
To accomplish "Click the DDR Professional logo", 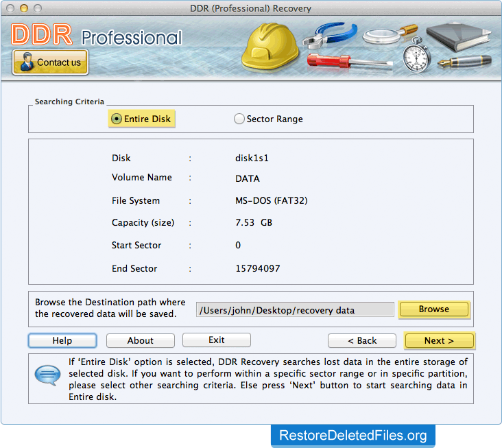I will pos(96,35).
